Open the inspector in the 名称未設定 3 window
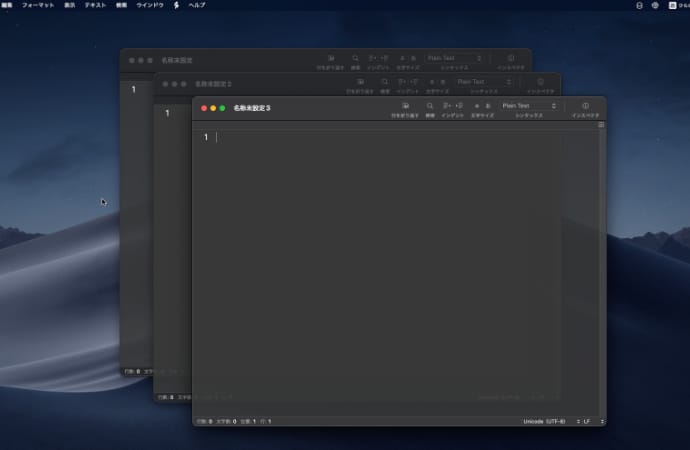Image resolution: width=690 pixels, height=450 pixels. pyautogui.click(x=585, y=106)
